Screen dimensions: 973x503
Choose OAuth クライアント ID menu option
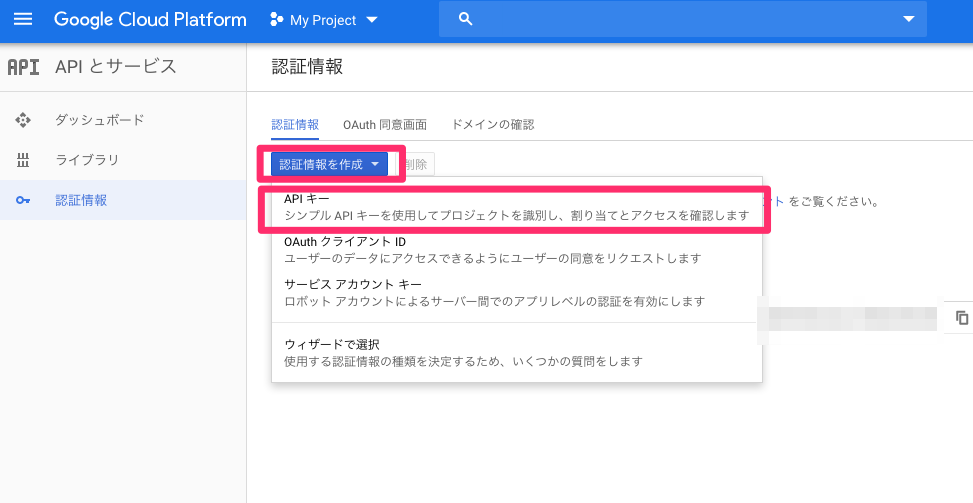pyautogui.click(x=516, y=250)
